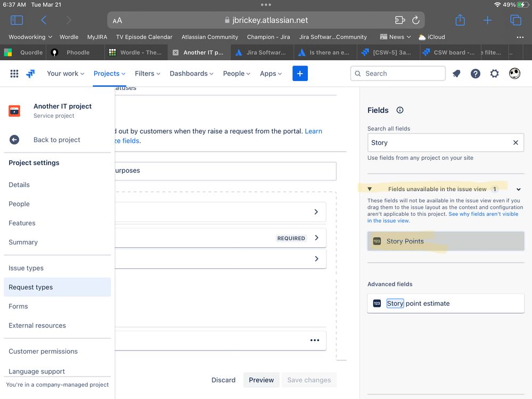Show the Safari tab overview

click(x=515, y=20)
